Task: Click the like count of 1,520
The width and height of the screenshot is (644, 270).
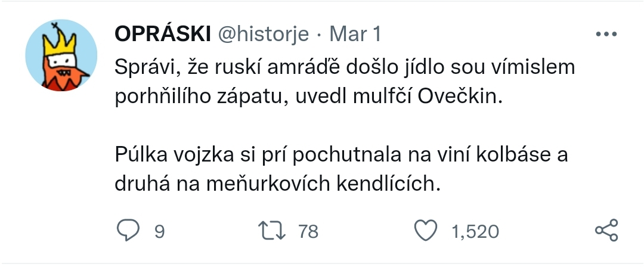Action: pos(475,231)
